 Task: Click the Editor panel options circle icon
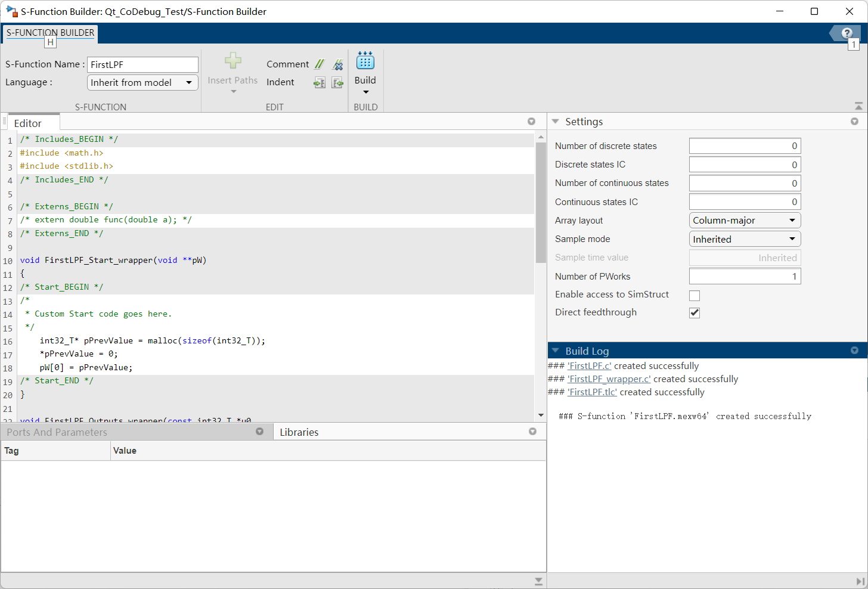point(531,122)
